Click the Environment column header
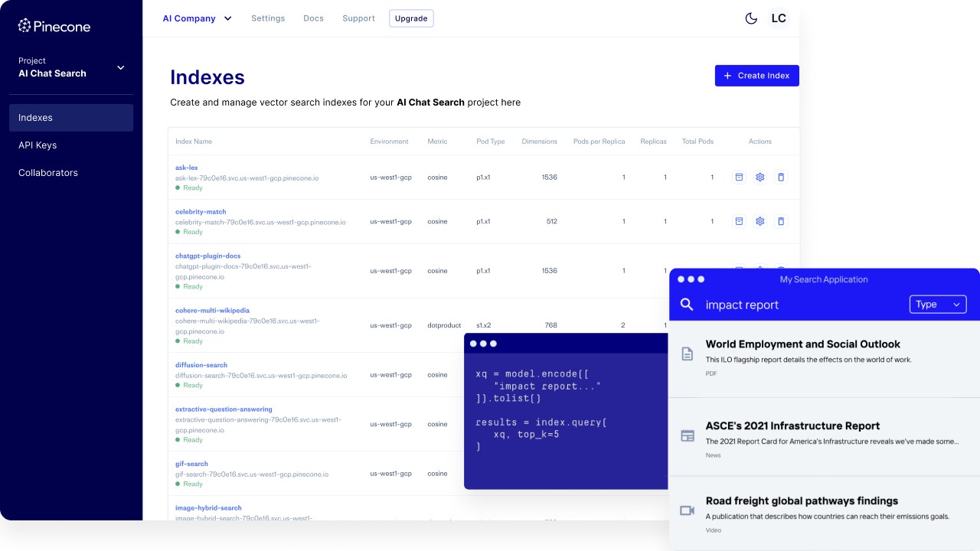This screenshot has height=551, width=980. click(389, 142)
